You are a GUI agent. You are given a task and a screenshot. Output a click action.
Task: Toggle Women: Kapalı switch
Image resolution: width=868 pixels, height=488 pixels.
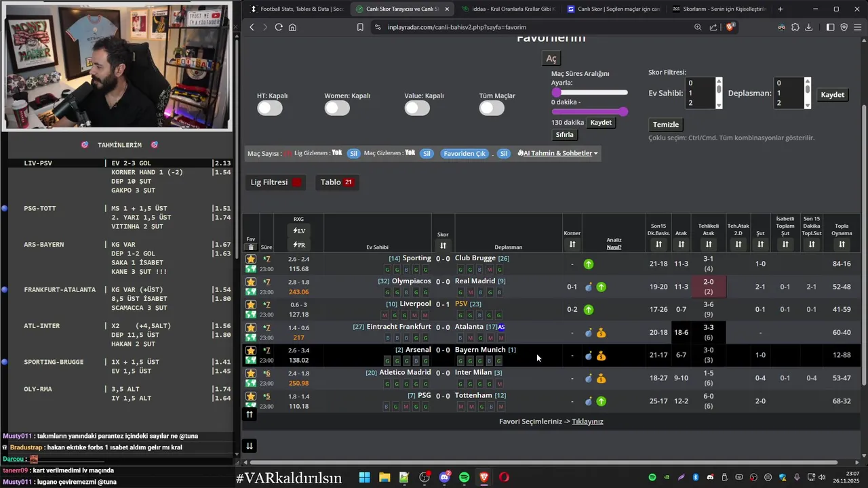[337, 108]
